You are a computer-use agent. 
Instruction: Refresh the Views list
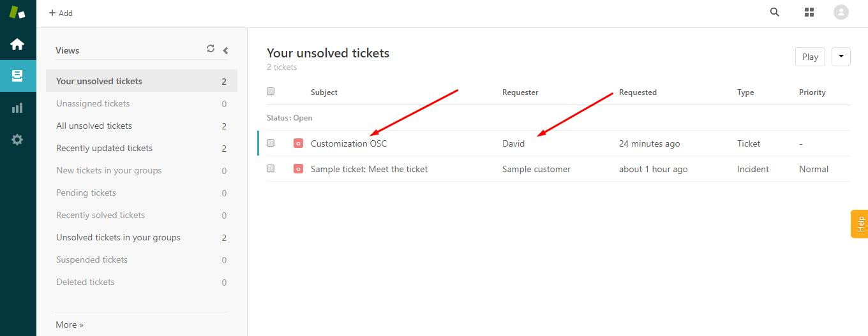pos(211,48)
